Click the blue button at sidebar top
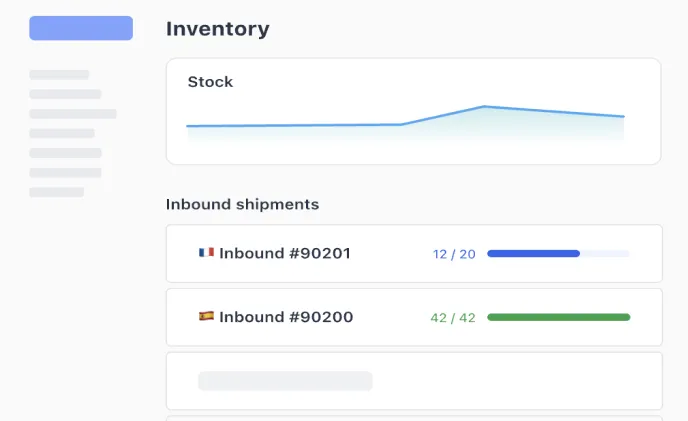 pyautogui.click(x=81, y=28)
